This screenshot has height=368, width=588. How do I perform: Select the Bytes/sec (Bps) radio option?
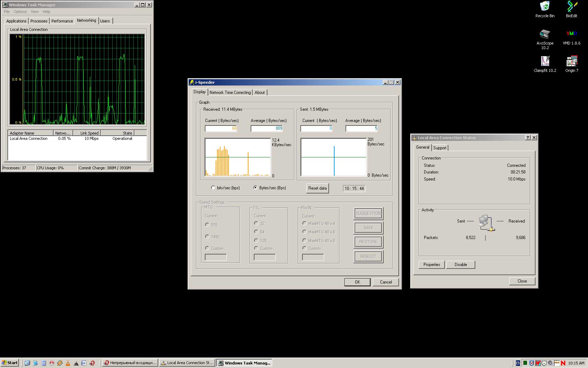tap(255, 188)
